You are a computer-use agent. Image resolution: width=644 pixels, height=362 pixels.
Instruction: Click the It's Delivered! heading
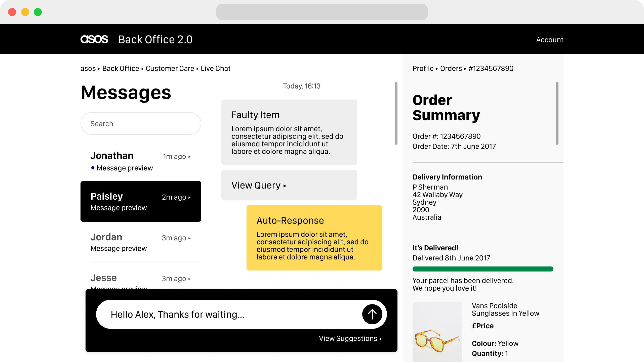pos(435,248)
